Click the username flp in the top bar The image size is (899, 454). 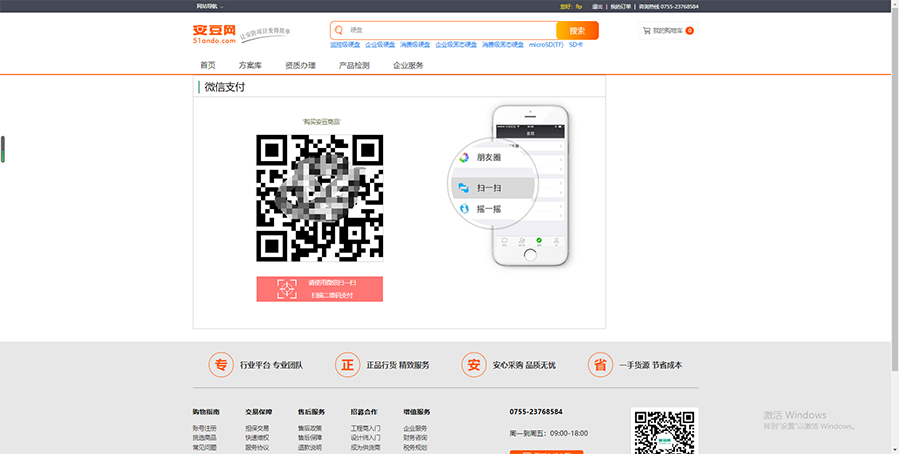point(579,6)
